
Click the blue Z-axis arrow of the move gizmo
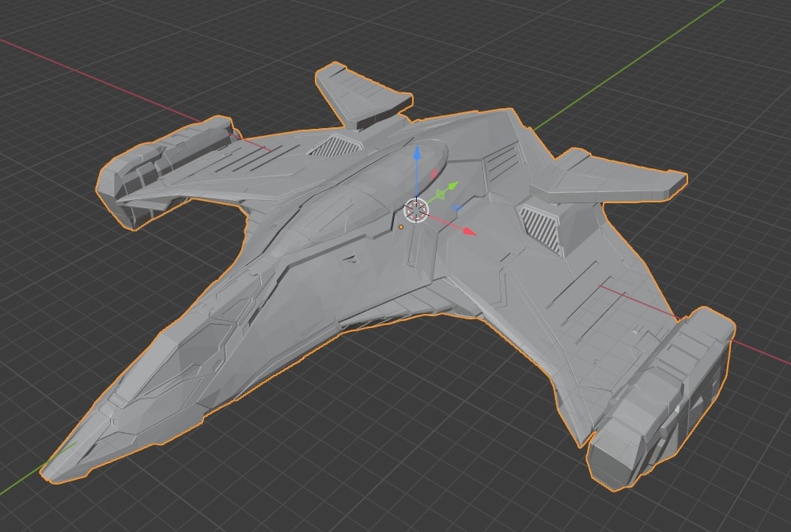tap(417, 153)
